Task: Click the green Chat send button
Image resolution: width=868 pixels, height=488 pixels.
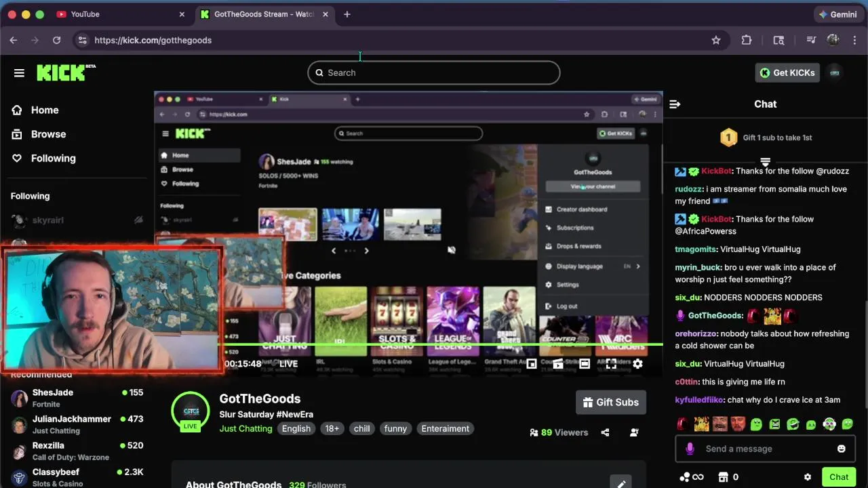Action: click(x=839, y=477)
